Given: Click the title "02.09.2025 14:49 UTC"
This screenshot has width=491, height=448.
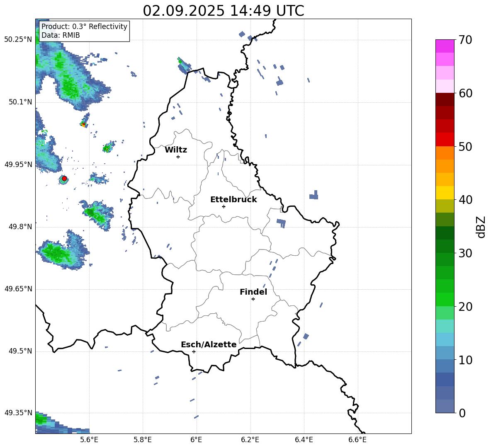Looking at the screenshot, I should (x=223, y=11).
